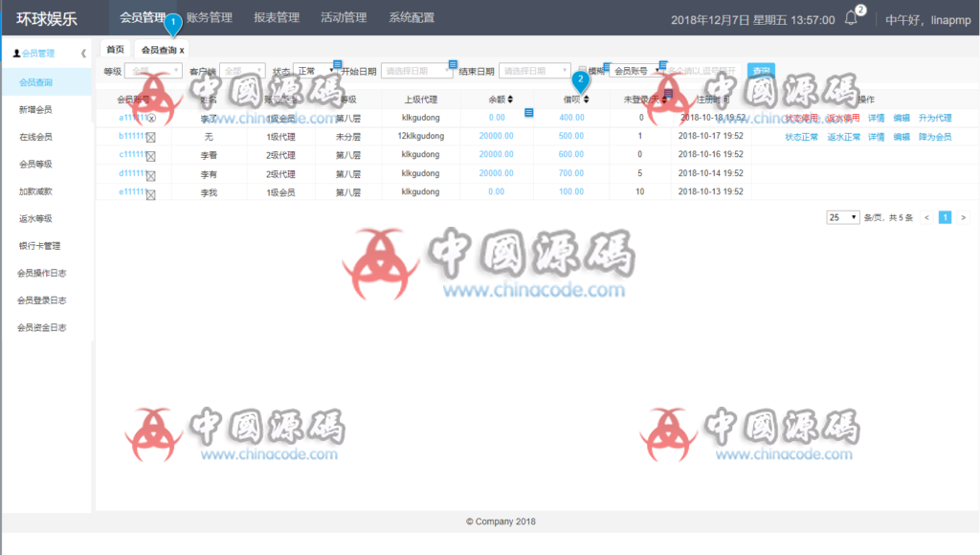Screen dimensions: 980x555
Task: Sort by 未登录/天 column arrows
Action: pos(664,100)
